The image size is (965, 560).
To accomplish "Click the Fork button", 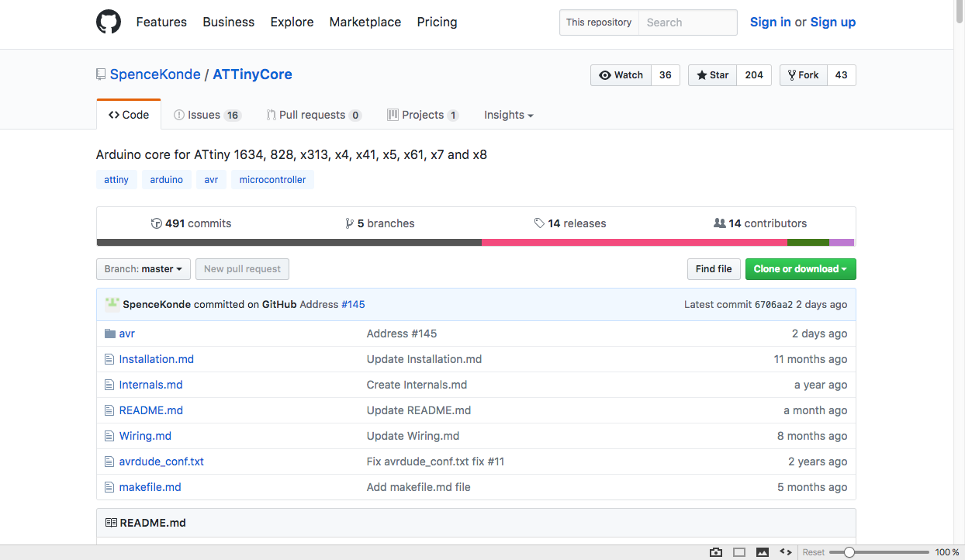I will coord(804,75).
